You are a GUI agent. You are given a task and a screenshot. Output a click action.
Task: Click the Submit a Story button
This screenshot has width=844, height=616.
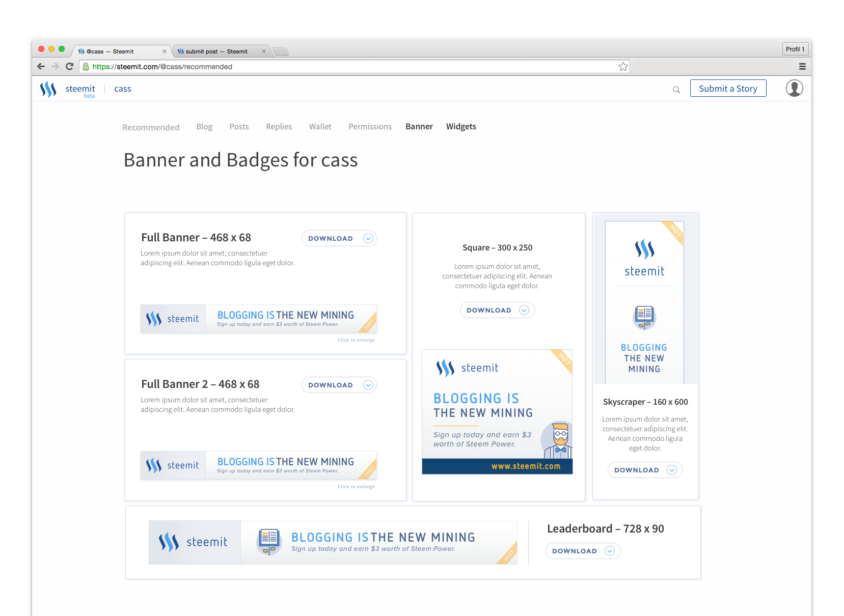[x=728, y=88]
